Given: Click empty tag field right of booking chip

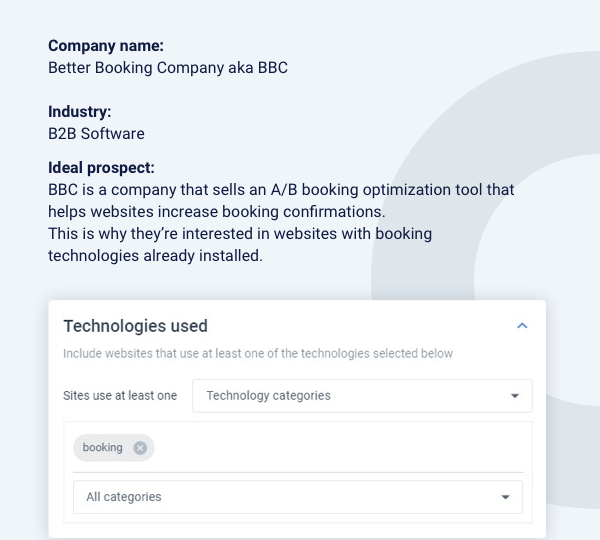Looking at the screenshot, I should point(340,448).
